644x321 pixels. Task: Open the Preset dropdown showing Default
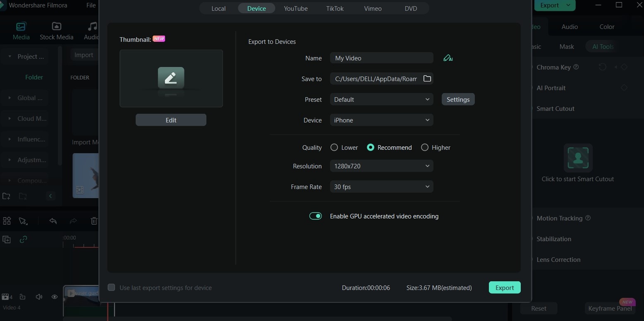pos(381,99)
